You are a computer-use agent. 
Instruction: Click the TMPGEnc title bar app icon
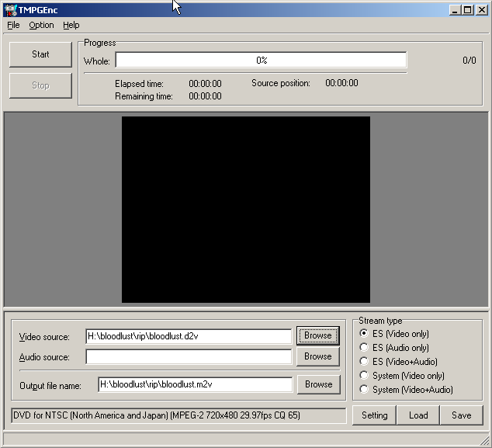pyautogui.click(x=10, y=9)
